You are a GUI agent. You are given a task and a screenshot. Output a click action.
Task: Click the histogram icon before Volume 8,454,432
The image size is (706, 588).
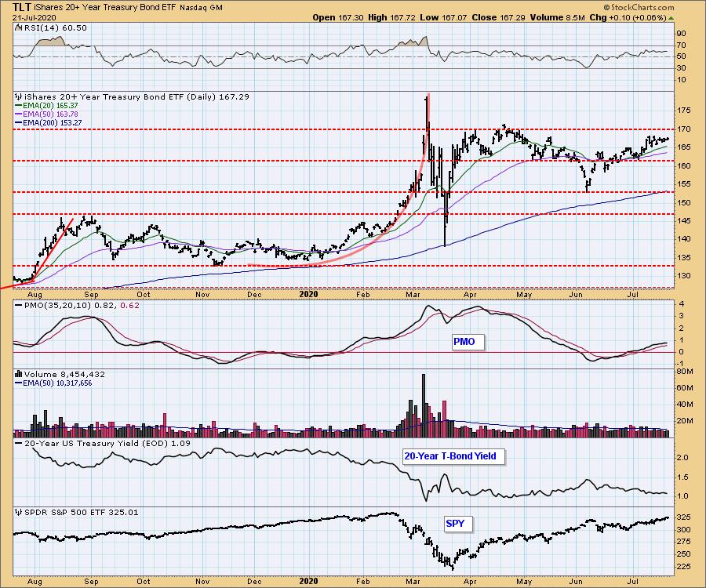point(19,374)
